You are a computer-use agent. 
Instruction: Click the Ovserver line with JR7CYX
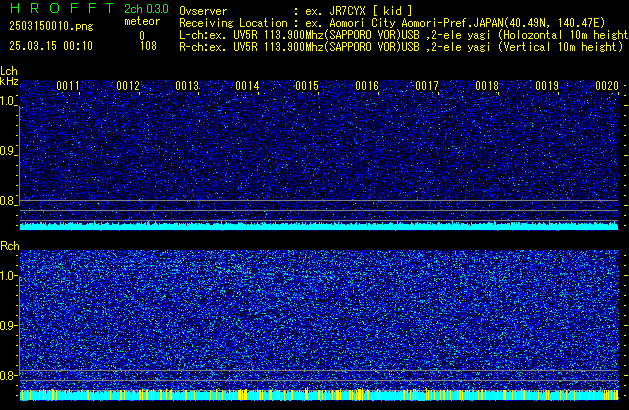click(x=296, y=11)
